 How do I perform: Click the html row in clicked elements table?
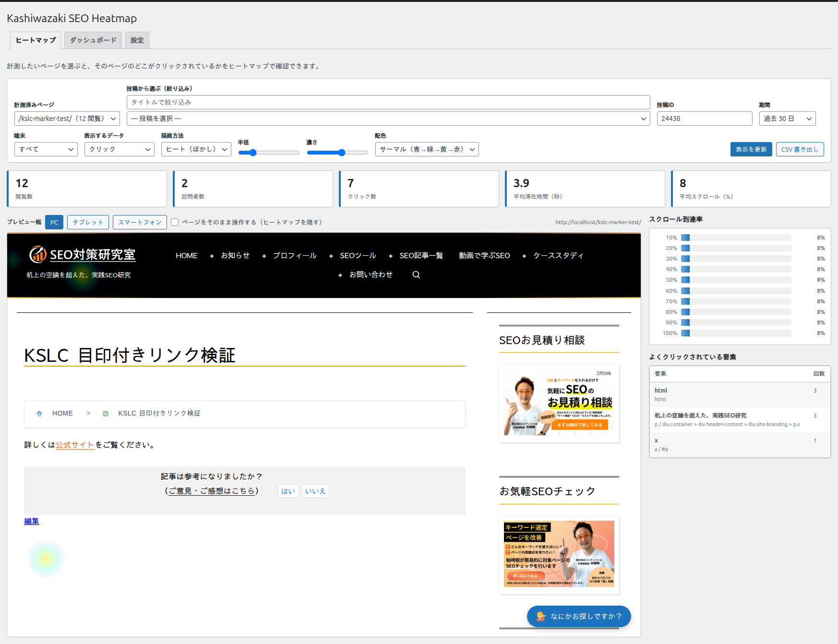click(740, 394)
